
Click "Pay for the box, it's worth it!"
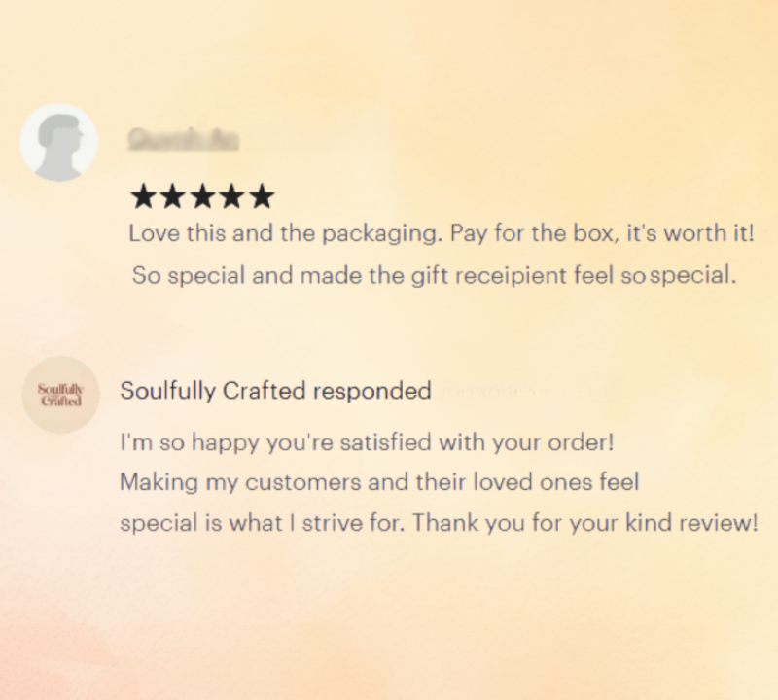point(602,233)
